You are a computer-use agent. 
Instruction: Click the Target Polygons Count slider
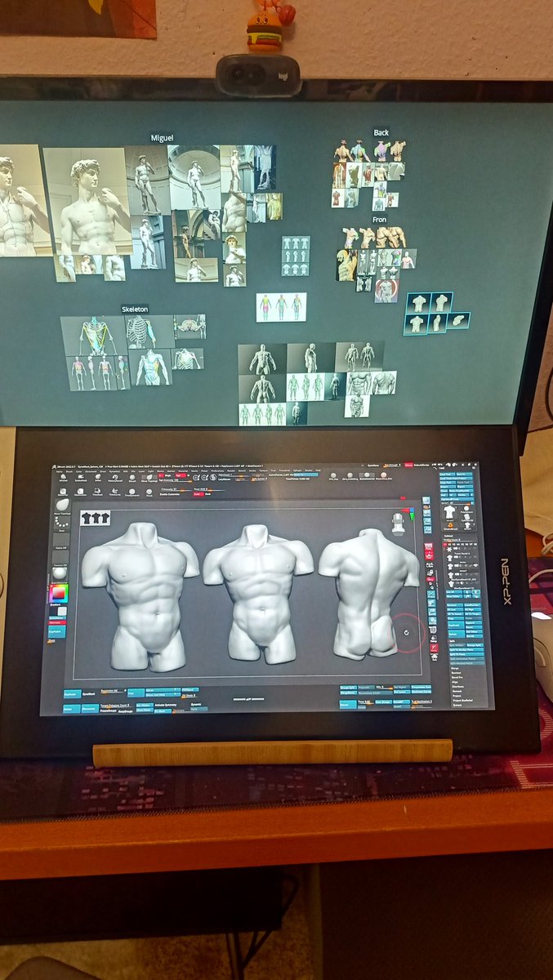point(115,706)
